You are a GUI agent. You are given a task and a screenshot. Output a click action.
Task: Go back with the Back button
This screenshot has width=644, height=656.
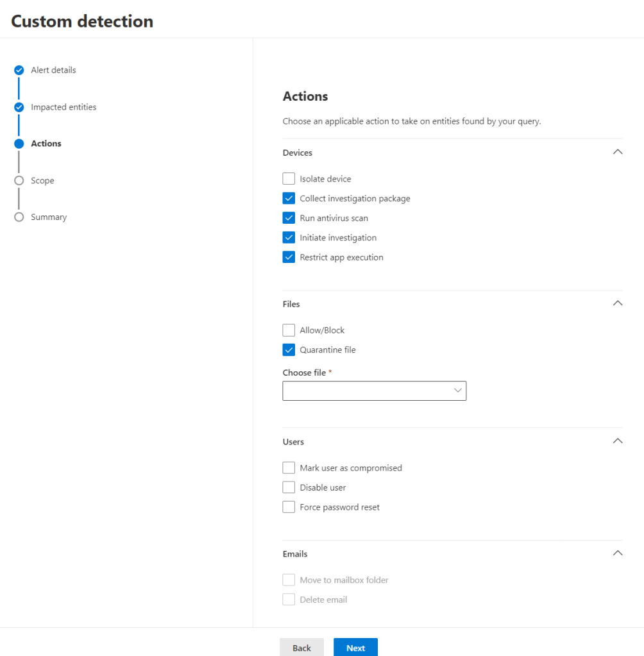tap(301, 648)
